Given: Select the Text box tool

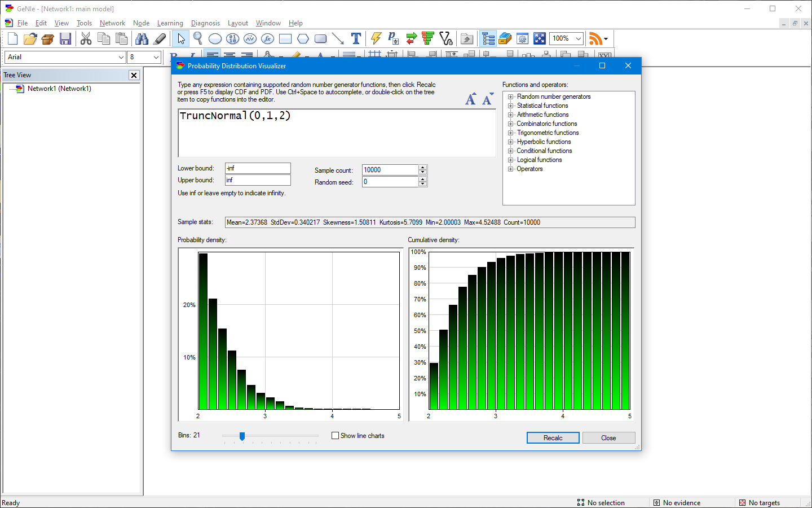Looking at the screenshot, I should pyautogui.click(x=356, y=38).
